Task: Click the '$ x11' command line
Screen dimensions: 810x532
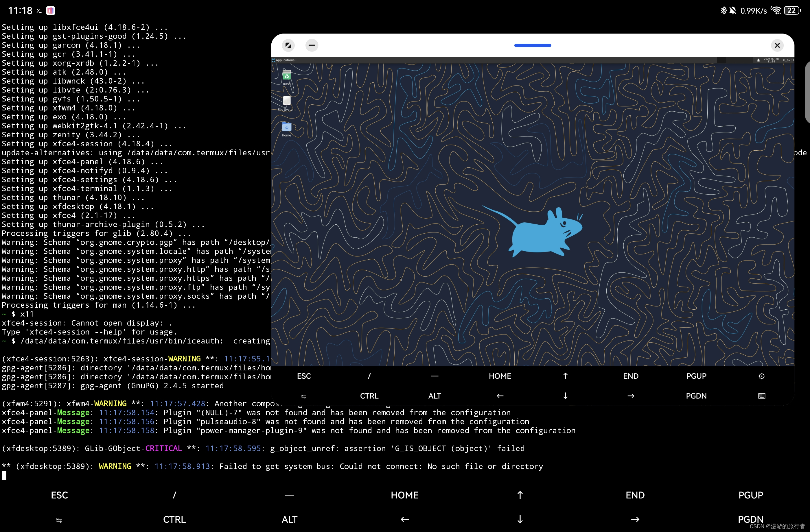Action: 23,314
